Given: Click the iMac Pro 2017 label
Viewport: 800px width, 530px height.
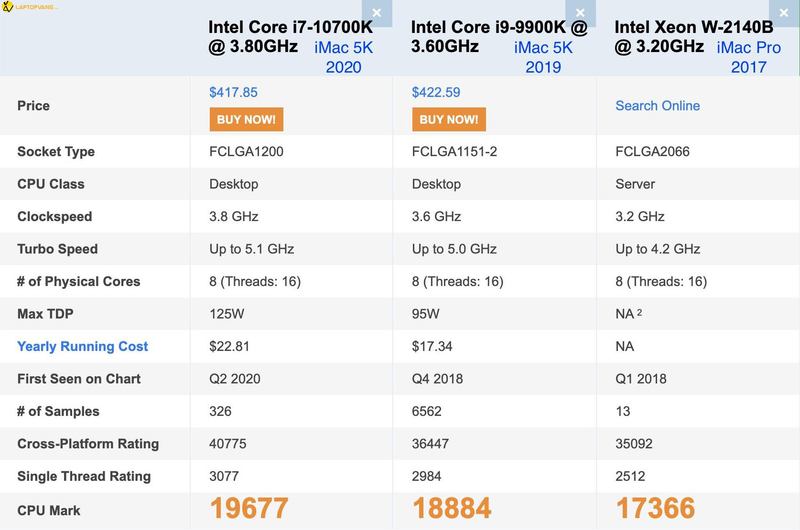Looking at the screenshot, I should click(748, 57).
